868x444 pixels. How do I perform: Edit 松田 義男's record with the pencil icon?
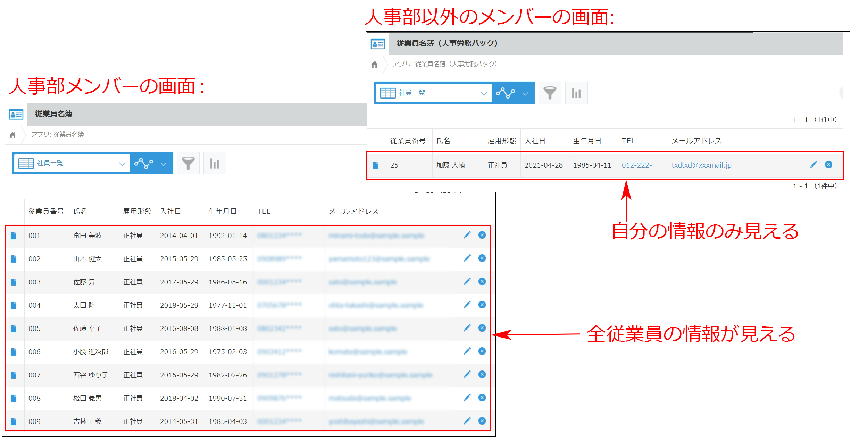(x=468, y=398)
